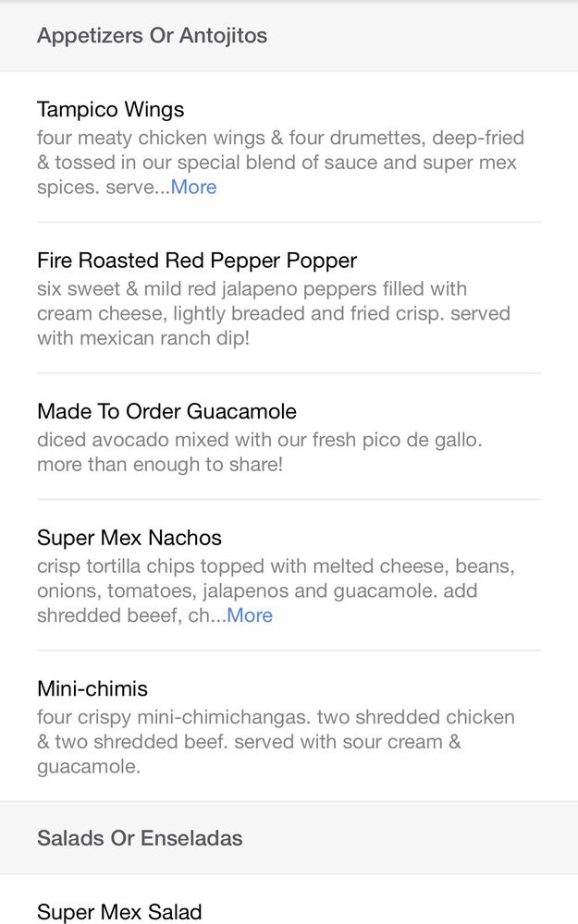Click the Tampico Wings description starting 'four meaty'
This screenshot has width=578, height=924.
280,139
